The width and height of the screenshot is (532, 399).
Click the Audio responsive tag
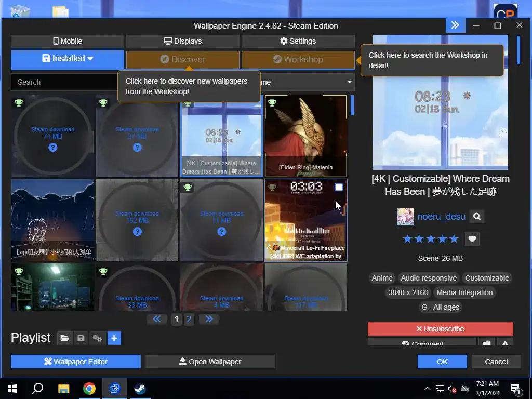point(429,278)
